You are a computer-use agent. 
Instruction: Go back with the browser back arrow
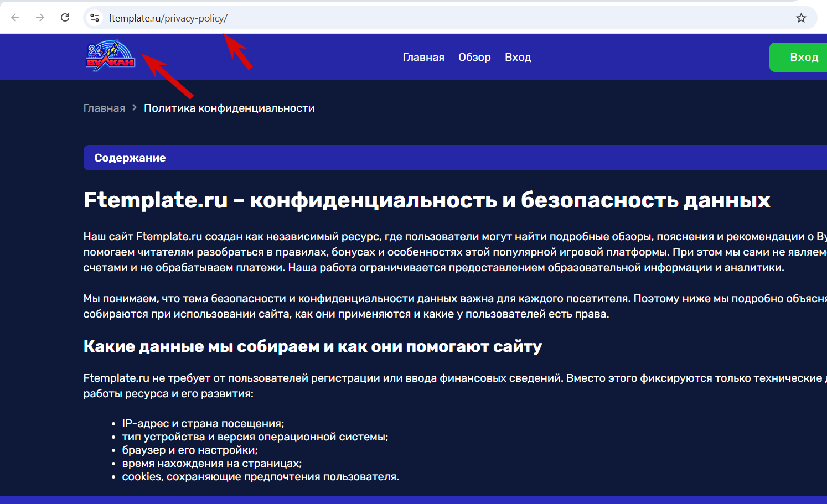coord(15,18)
